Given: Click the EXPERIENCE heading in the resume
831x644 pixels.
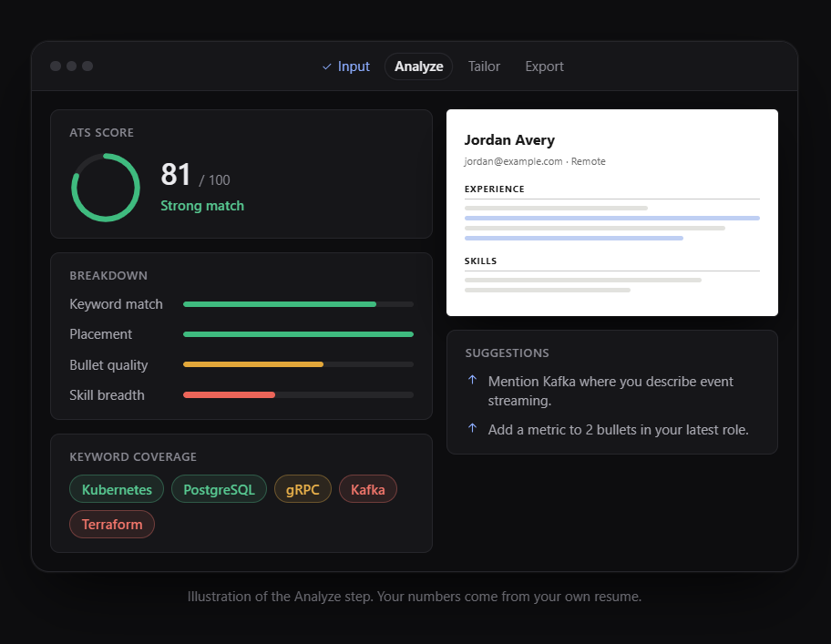Looking at the screenshot, I should (495, 189).
